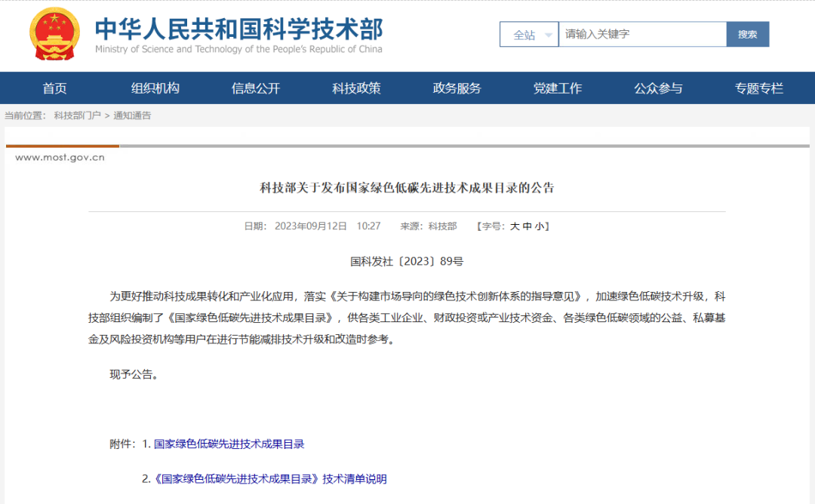Viewport: 815px width, 504px height.
Task: Set font size to 大
Action: tap(515, 226)
